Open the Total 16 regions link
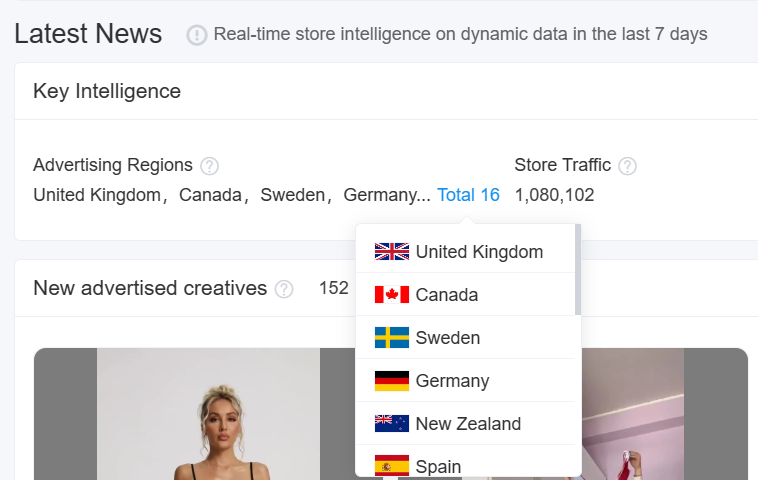758x480 pixels. (468, 195)
